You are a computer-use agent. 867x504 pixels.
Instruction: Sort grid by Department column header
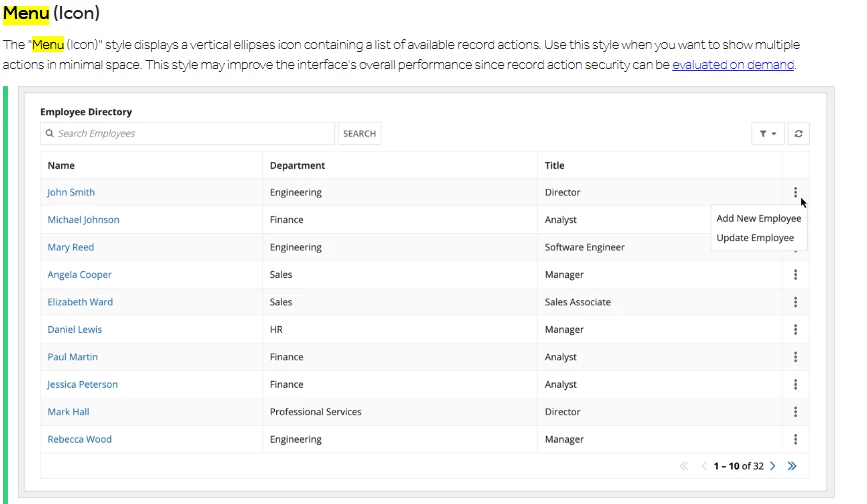[297, 165]
